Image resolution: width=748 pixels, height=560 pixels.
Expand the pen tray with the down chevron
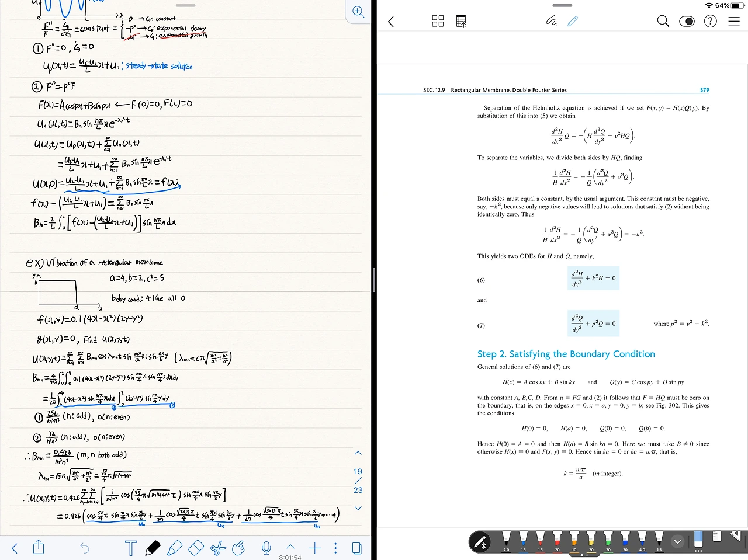tap(678, 542)
